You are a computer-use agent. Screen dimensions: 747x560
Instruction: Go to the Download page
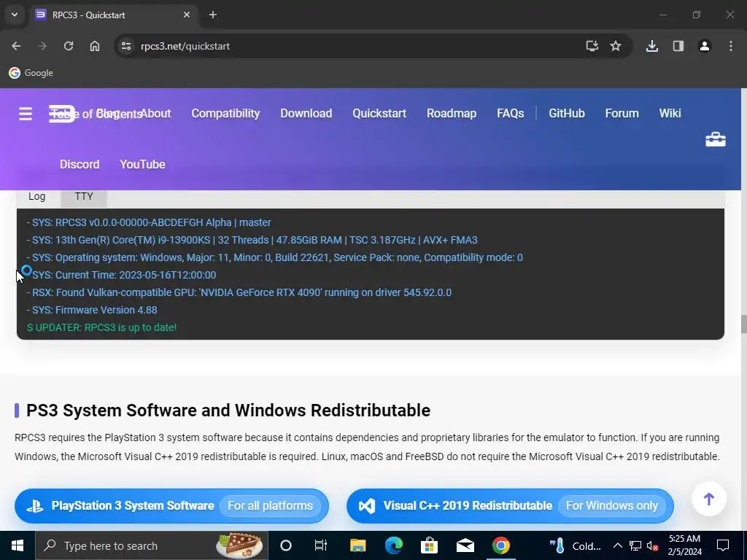pos(306,113)
